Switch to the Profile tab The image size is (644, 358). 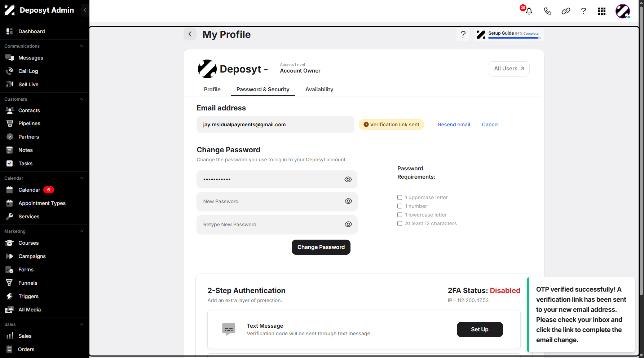pos(212,89)
